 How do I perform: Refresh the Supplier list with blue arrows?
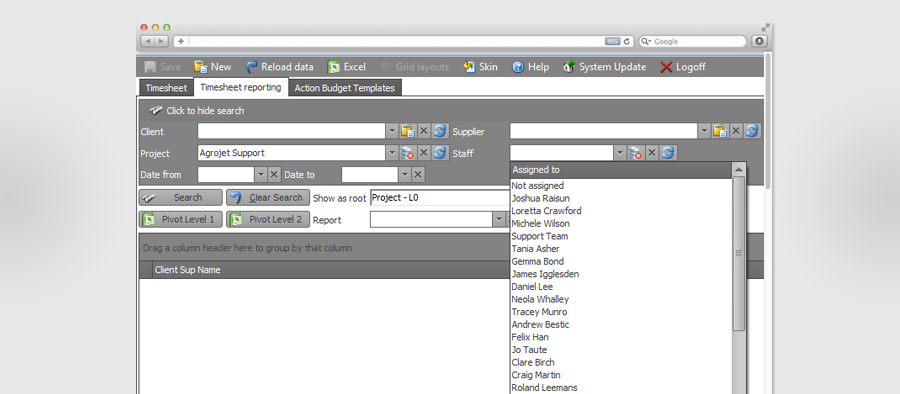point(752,131)
